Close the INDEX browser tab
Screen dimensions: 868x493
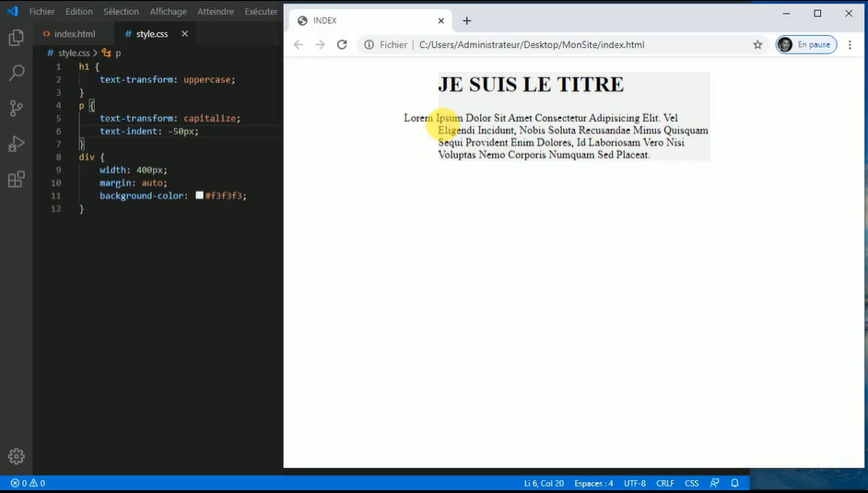tap(440, 20)
